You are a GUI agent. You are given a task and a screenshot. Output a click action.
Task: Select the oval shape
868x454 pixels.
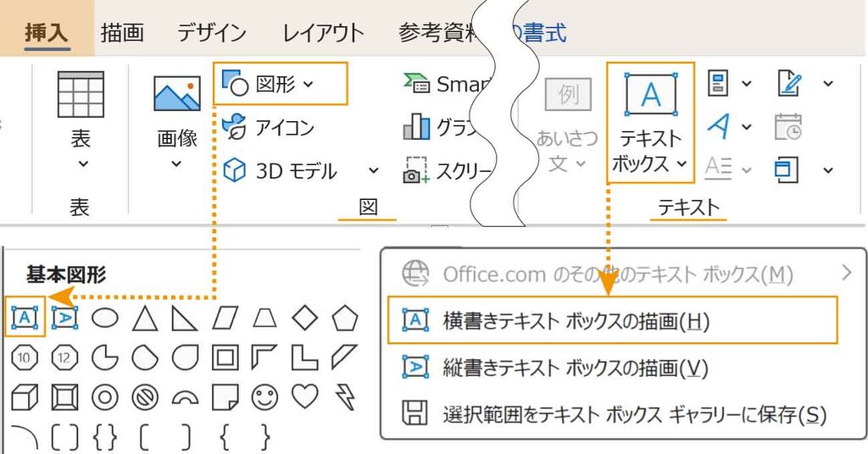click(x=104, y=318)
